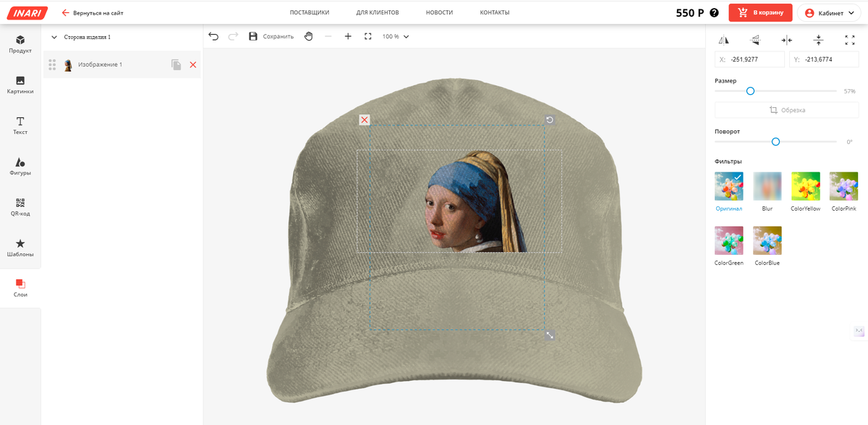Screen dimensions: 868x425
Task: Open the Кабинет account dropdown
Action: (829, 12)
